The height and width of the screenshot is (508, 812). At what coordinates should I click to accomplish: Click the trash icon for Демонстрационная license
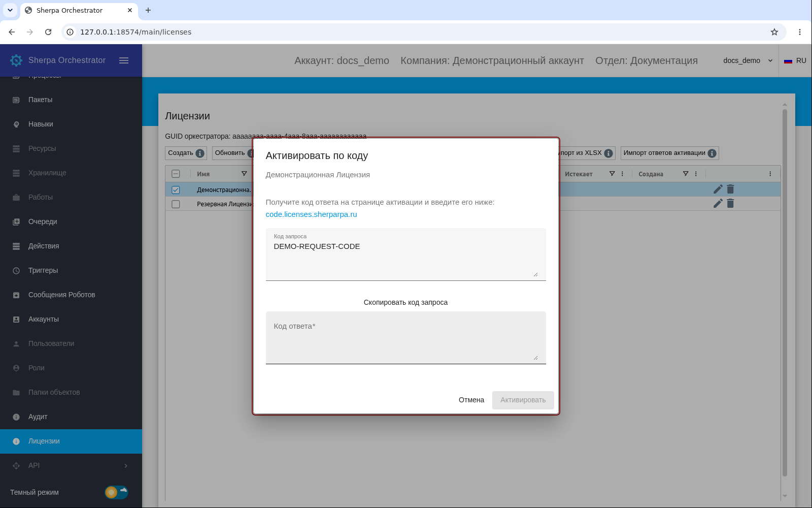coord(730,189)
